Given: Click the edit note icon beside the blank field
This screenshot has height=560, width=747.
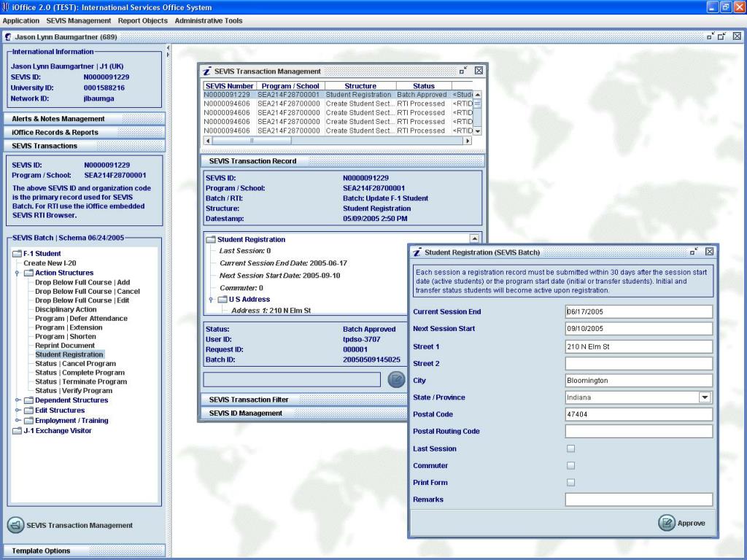Looking at the screenshot, I should 396,379.
